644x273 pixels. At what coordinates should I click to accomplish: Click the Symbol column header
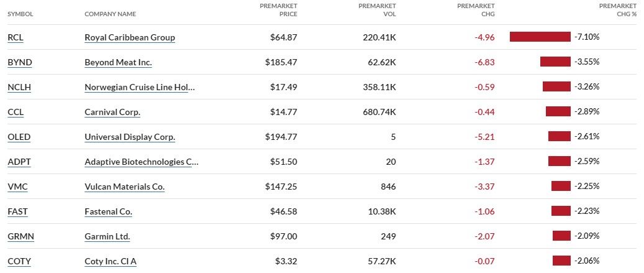point(20,14)
